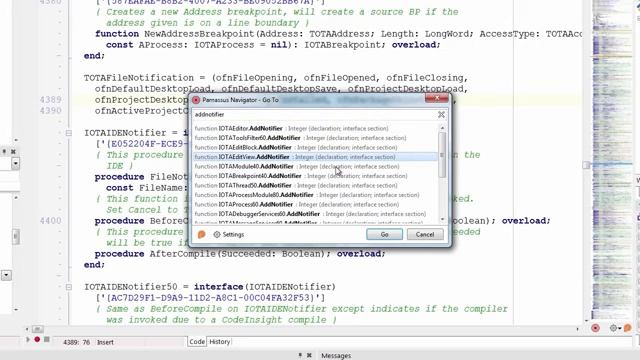640x360 pixels.
Task: Click the red macro record button
Action: click(37, 339)
